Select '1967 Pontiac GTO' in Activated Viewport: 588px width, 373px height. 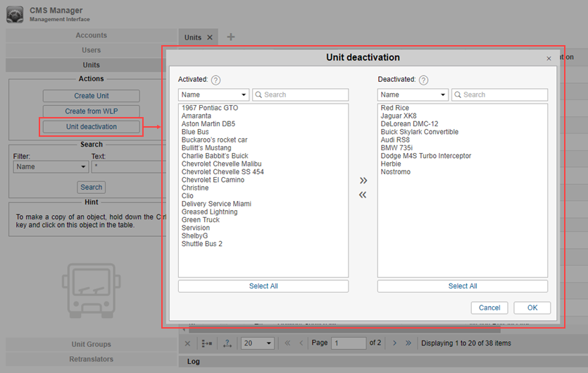pos(210,108)
